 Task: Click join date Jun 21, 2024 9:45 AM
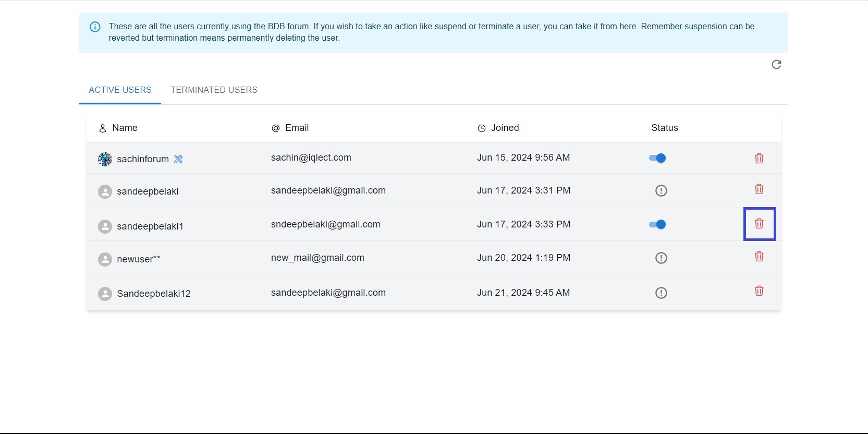tap(523, 293)
